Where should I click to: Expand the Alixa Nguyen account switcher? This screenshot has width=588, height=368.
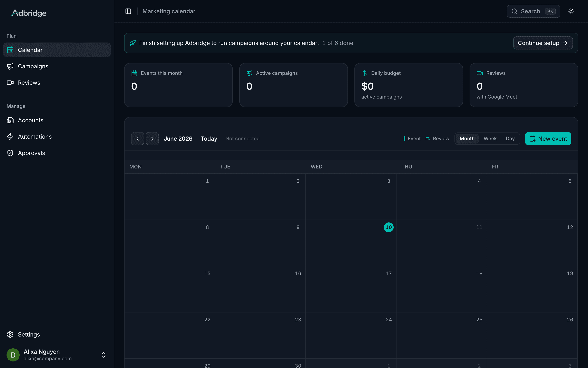pos(104,355)
